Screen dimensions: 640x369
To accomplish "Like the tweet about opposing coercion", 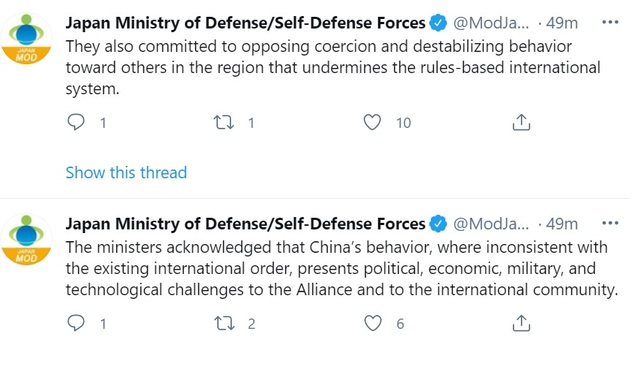I will tap(372, 122).
